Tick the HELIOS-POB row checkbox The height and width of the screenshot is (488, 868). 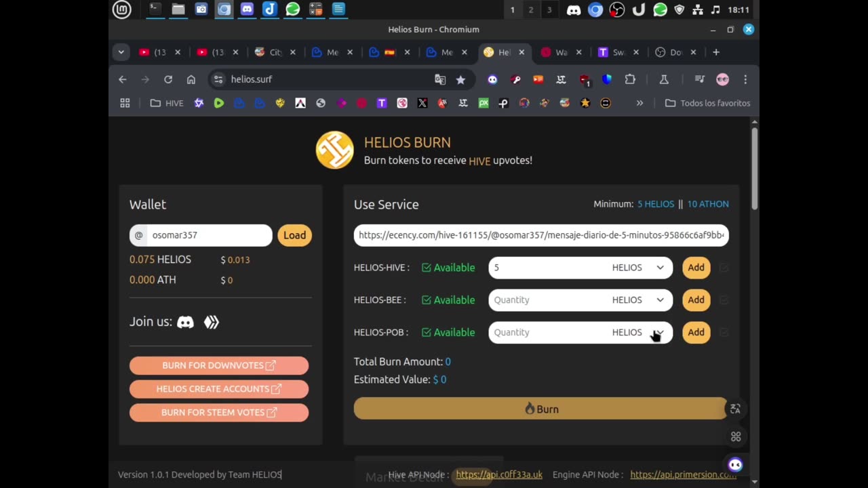[x=724, y=332]
